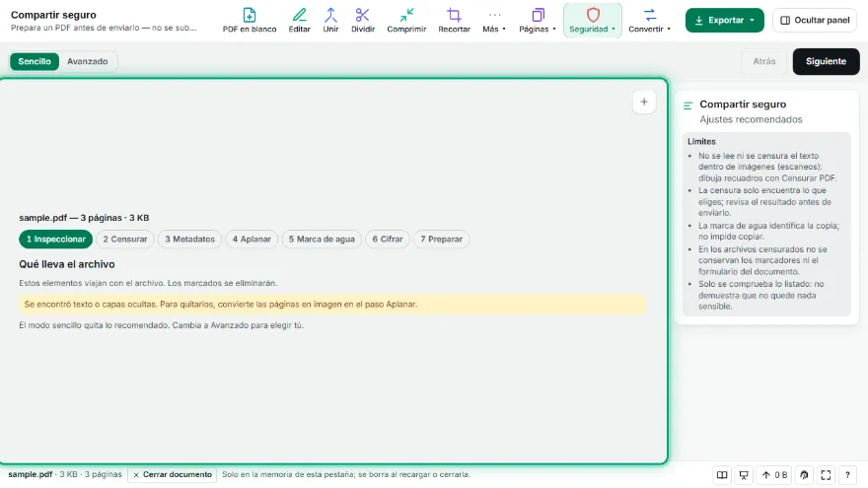This screenshot has width=868, height=488.
Task: Click the panel lines icon beside Compartir seguro
Action: coord(688,105)
